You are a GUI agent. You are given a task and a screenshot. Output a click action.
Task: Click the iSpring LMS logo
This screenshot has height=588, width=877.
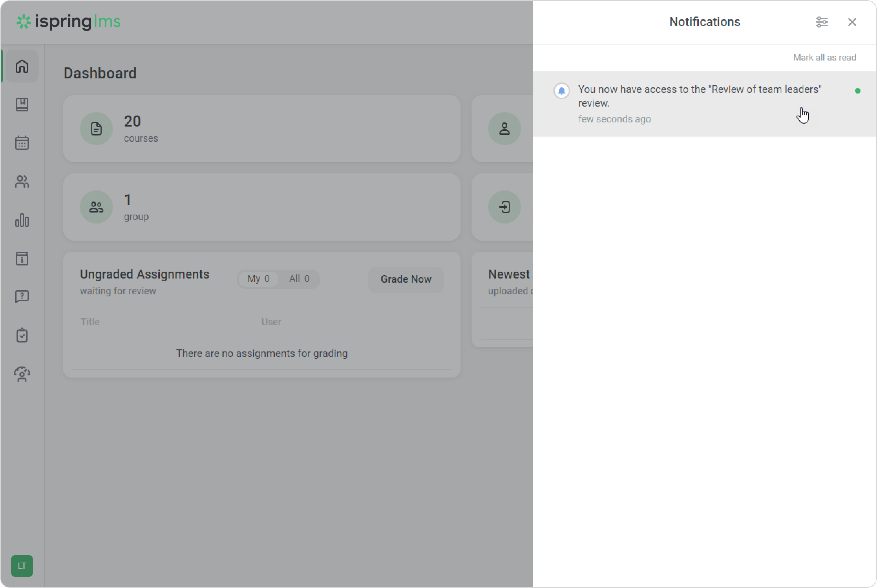click(x=68, y=22)
